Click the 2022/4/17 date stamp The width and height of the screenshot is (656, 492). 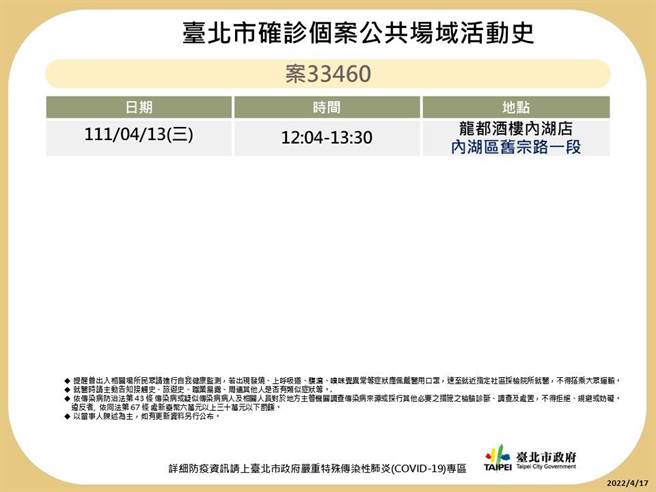(x=627, y=484)
